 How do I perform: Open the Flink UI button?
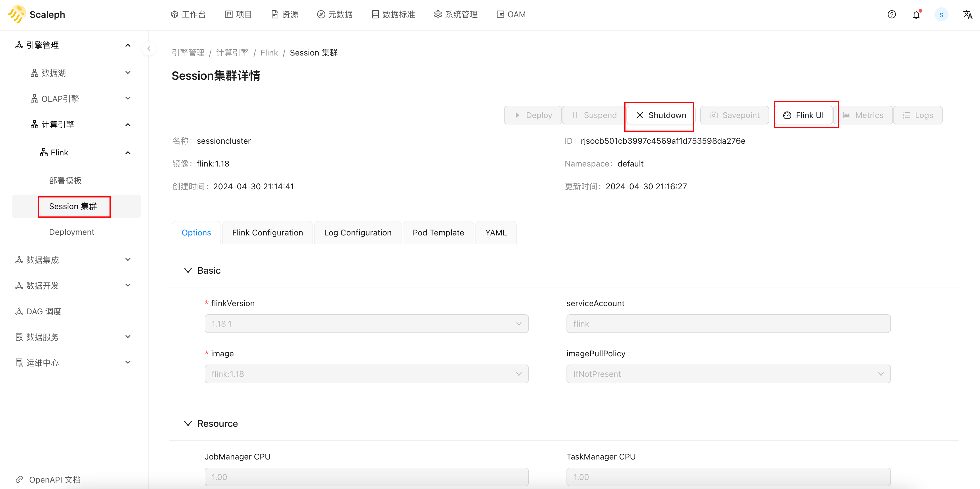pyautogui.click(x=804, y=115)
